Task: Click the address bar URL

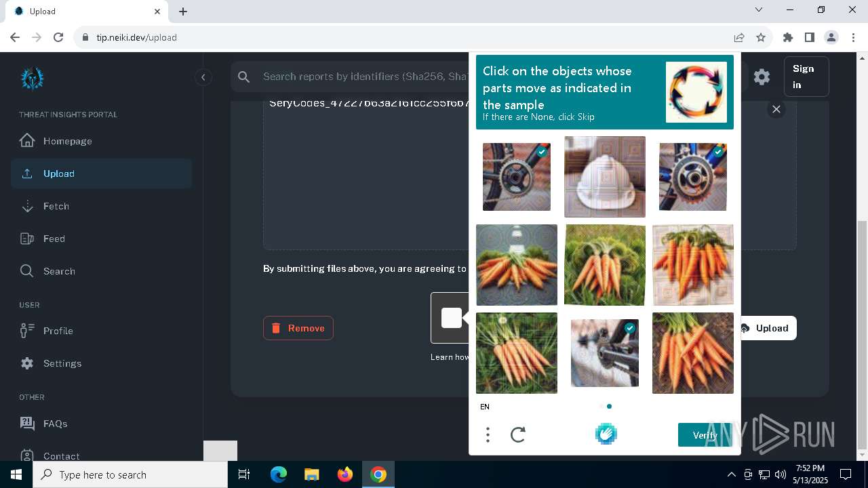Action: (x=136, y=37)
